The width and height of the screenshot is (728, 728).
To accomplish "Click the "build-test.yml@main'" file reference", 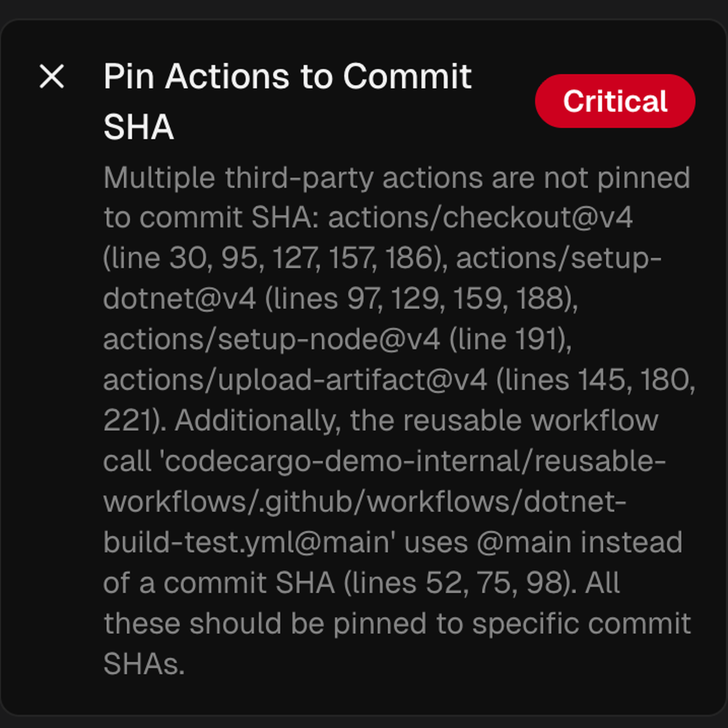I will (249, 543).
